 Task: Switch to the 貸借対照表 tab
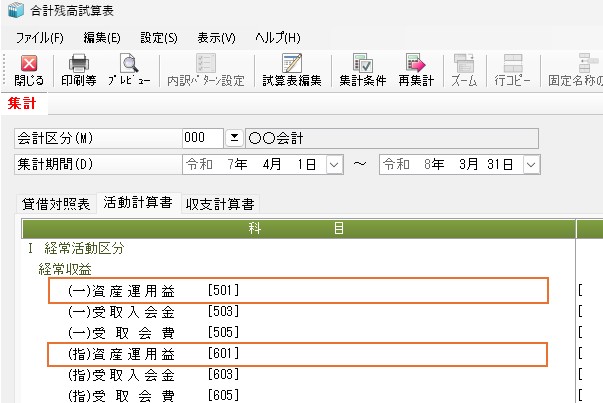click(56, 204)
